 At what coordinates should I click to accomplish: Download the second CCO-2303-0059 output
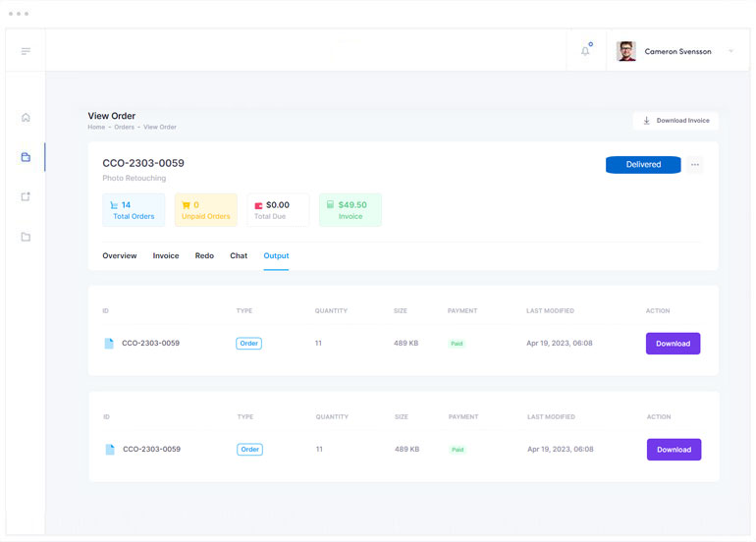tap(674, 450)
